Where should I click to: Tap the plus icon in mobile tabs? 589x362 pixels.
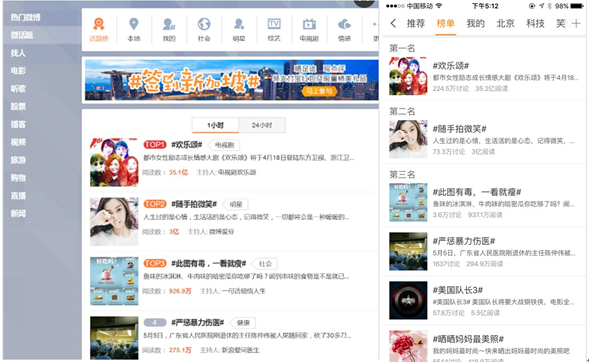click(576, 24)
